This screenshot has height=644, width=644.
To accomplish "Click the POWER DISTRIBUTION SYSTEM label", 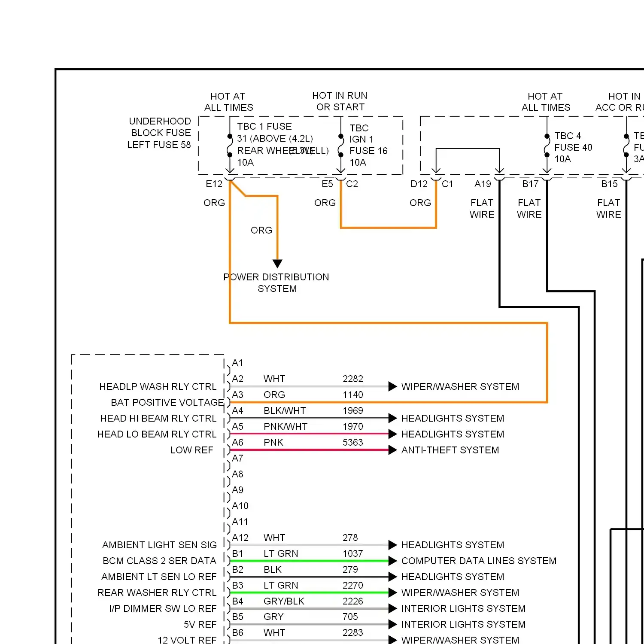I will pos(276,283).
